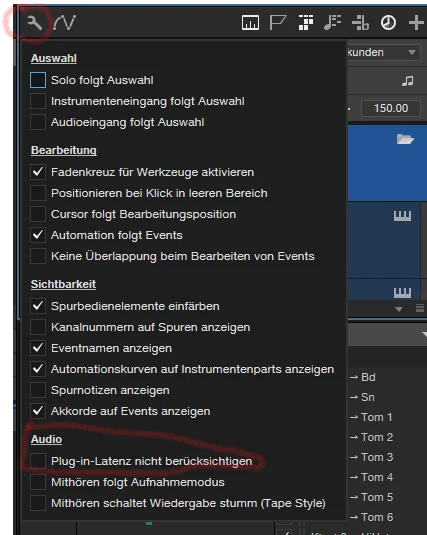The image size is (427, 535).
Task: Click the Auswahl section heading
Action: [x=54, y=58]
